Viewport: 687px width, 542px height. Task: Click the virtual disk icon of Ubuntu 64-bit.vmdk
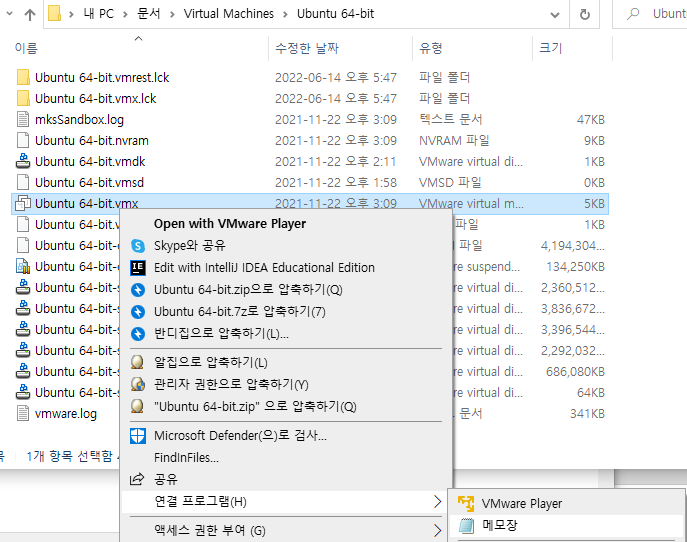click(x=23, y=162)
